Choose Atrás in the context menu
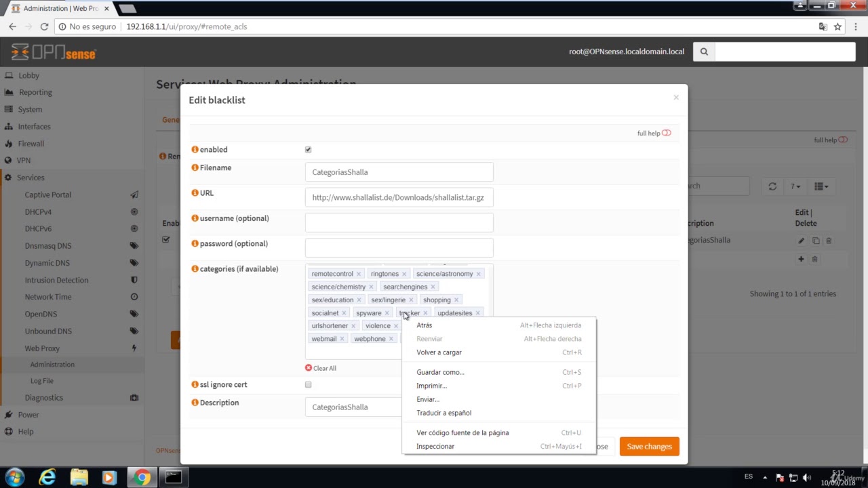Image resolution: width=868 pixels, height=488 pixels. pos(499,325)
